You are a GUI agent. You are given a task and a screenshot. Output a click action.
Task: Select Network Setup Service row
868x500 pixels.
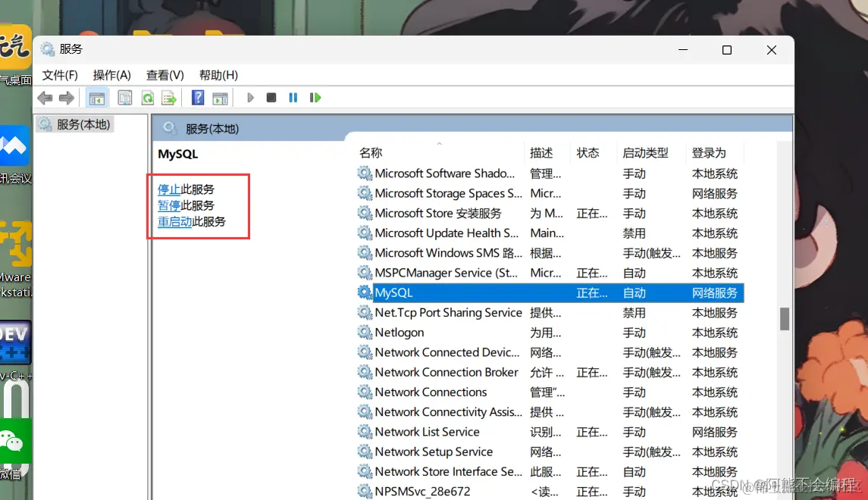coord(550,452)
